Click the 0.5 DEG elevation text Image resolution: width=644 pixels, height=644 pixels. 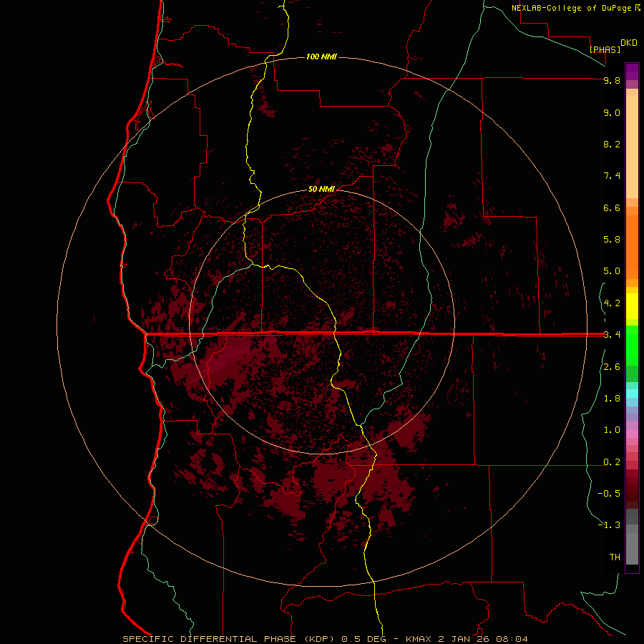[365, 639]
